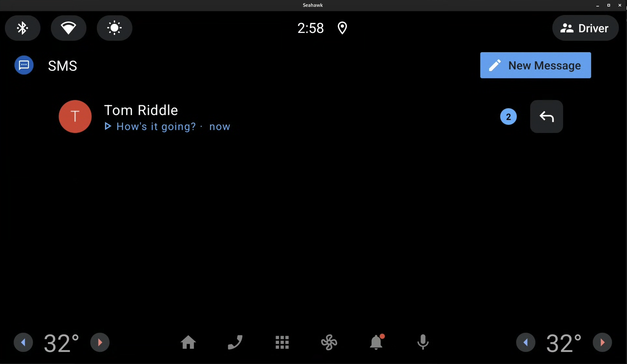Toggle Bluetooth on or off
Screen dimensions: 627x364
pyautogui.click(x=22, y=28)
